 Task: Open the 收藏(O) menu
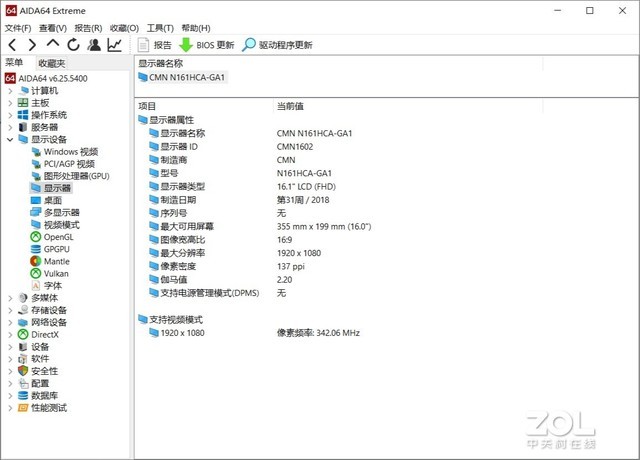click(x=124, y=28)
